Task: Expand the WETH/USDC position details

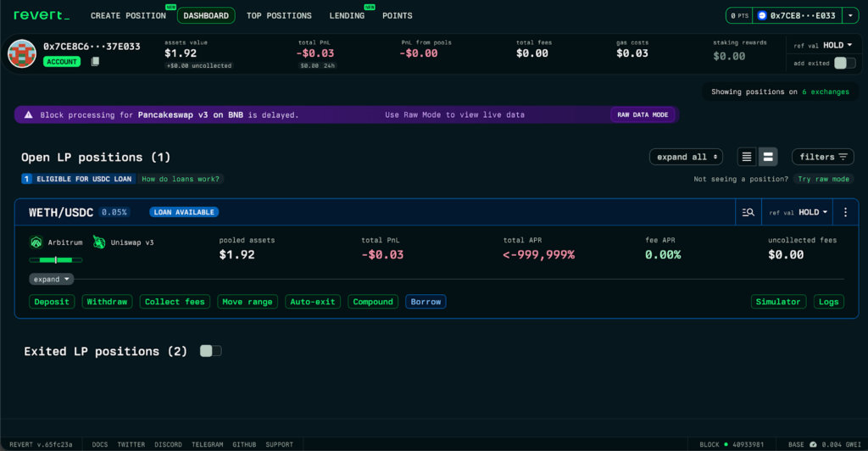Action: tap(53, 279)
